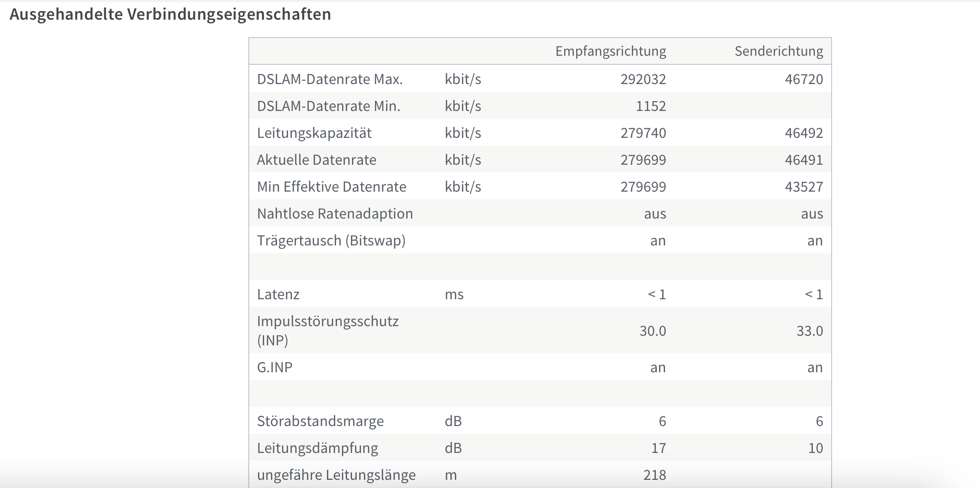Click the Latenz row label
The image size is (980, 488).
(x=278, y=294)
